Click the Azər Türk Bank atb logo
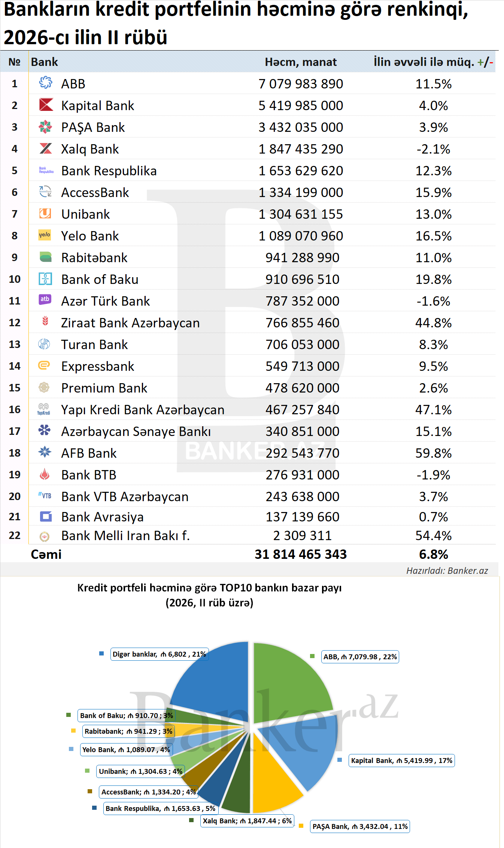Image resolution: width=504 pixels, height=848 pixels. point(45,299)
